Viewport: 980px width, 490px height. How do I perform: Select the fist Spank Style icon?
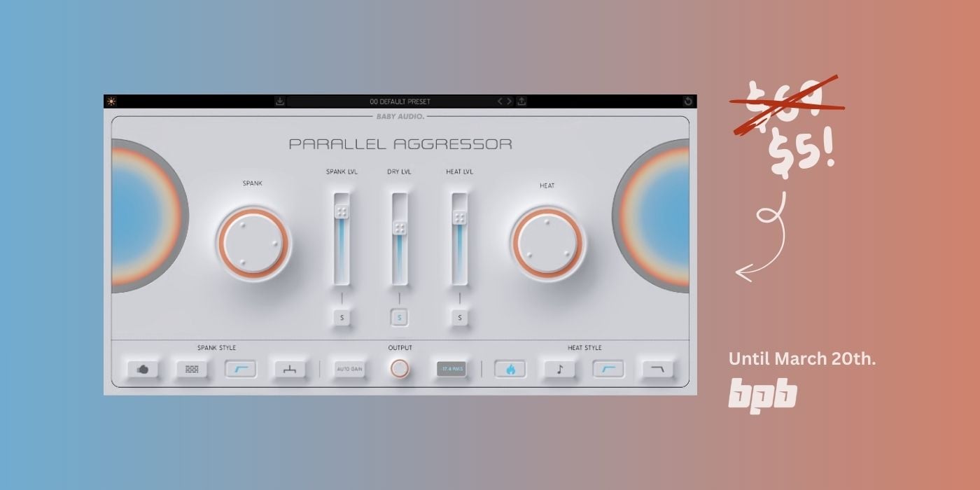click(143, 370)
